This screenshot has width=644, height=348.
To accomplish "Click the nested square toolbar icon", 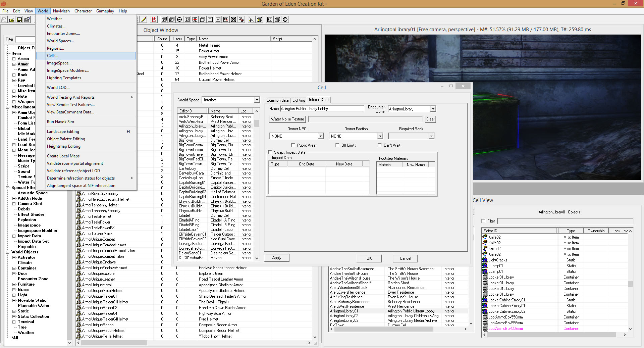I will (x=210, y=19).
